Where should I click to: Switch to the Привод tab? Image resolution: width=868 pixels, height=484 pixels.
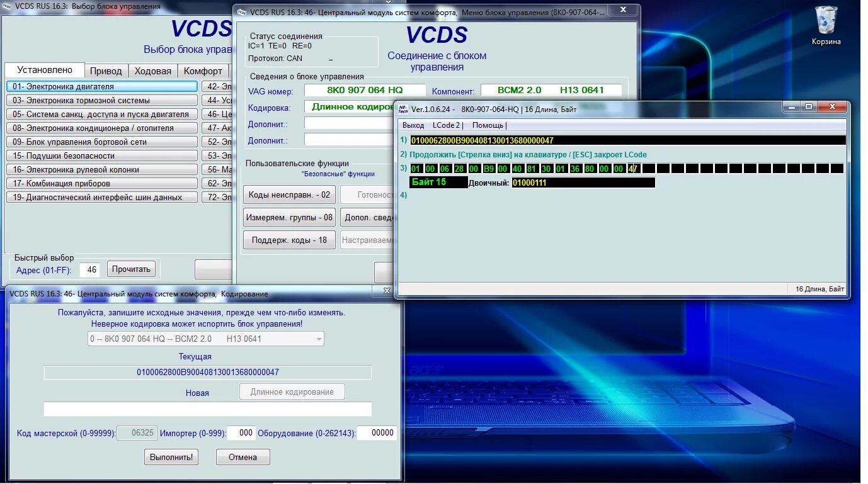point(106,71)
